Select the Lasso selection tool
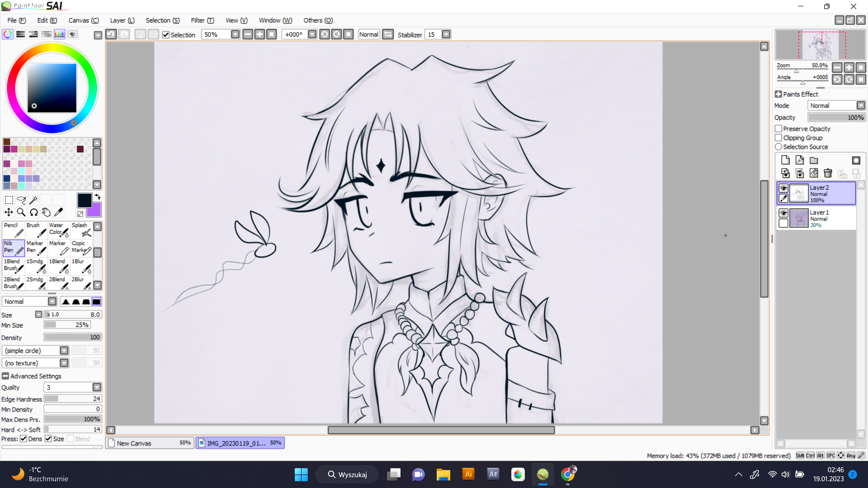Screen dimensions: 868x488 click(21, 200)
